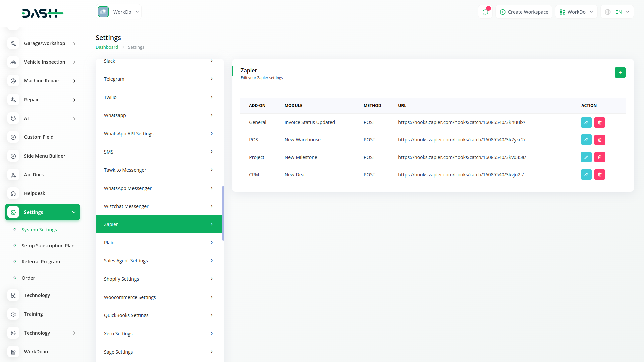
Task: Collapse the Settings menu chevron
Action: coord(74,212)
